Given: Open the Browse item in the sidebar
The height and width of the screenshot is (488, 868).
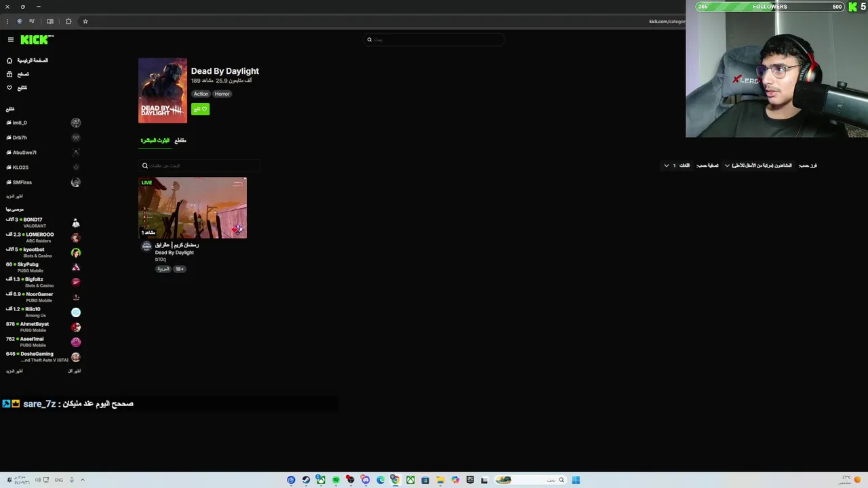Looking at the screenshot, I should coord(18,74).
